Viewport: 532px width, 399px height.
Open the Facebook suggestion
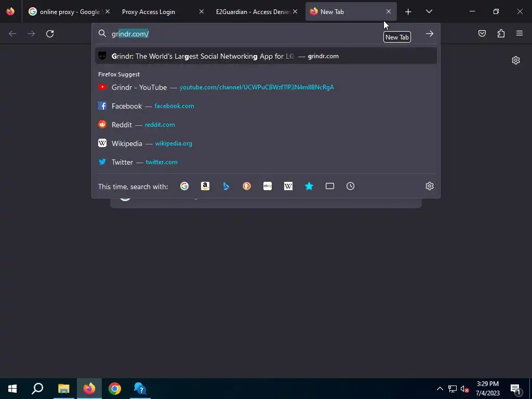266,106
